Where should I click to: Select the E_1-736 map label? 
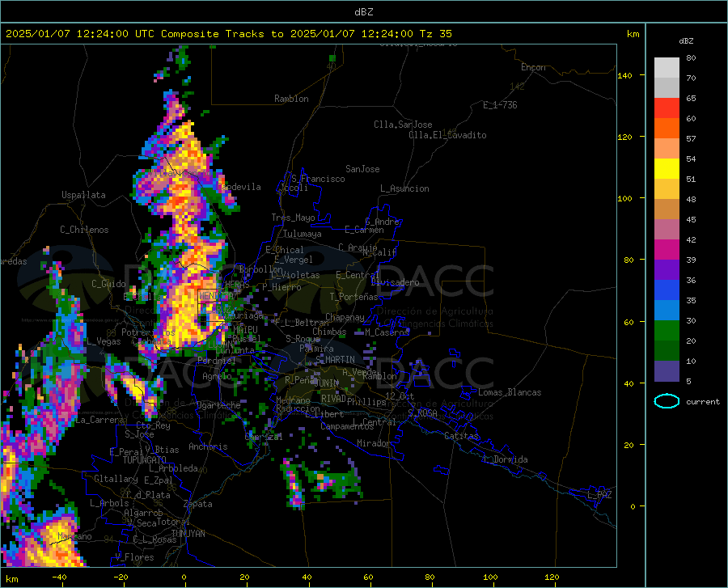click(x=500, y=105)
